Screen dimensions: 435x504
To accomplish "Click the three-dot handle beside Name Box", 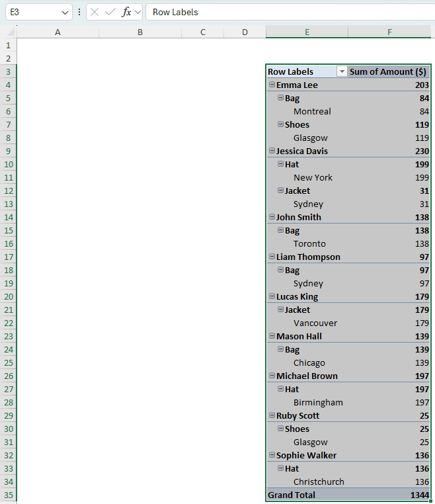I will pyautogui.click(x=80, y=12).
